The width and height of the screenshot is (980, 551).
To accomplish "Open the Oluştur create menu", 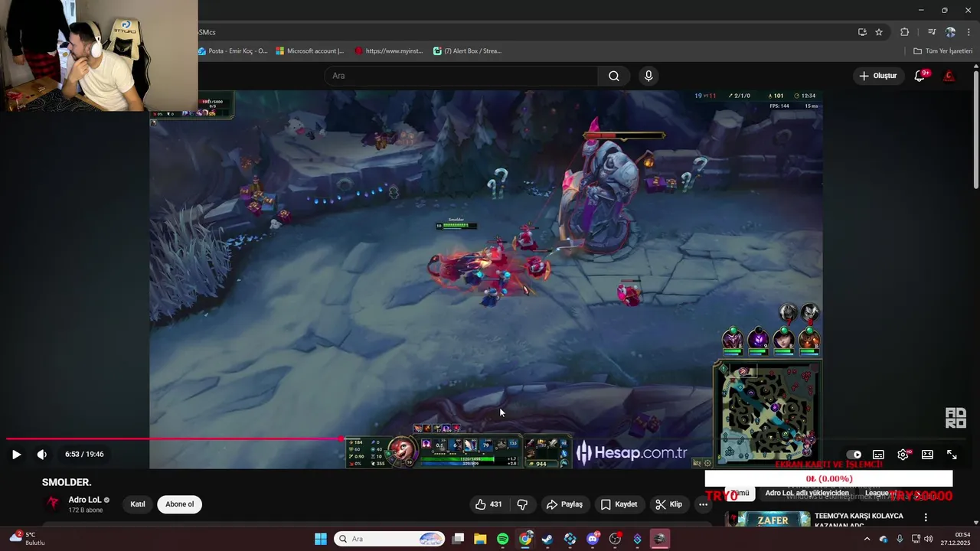I will click(877, 76).
